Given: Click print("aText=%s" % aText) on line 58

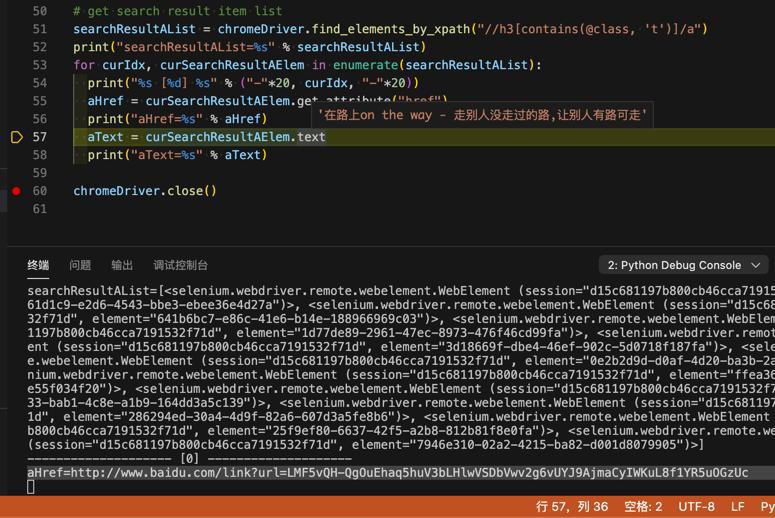Looking at the screenshot, I should (x=177, y=155).
